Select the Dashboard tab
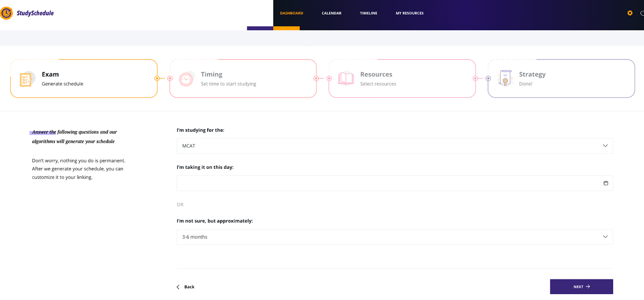Image resolution: width=644 pixels, height=300 pixels. (x=291, y=13)
